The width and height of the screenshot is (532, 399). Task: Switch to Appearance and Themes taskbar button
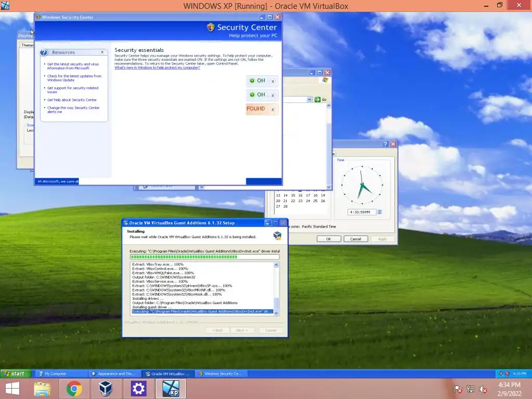pyautogui.click(x=114, y=374)
